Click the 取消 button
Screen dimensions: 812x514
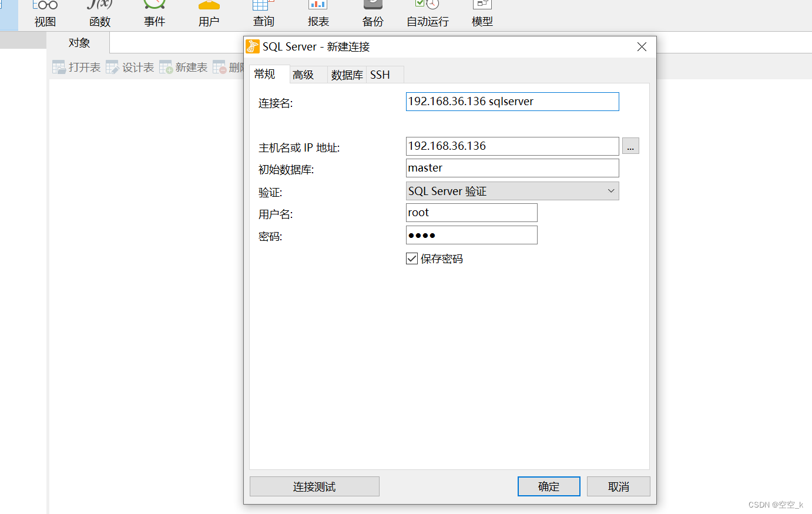pos(619,486)
